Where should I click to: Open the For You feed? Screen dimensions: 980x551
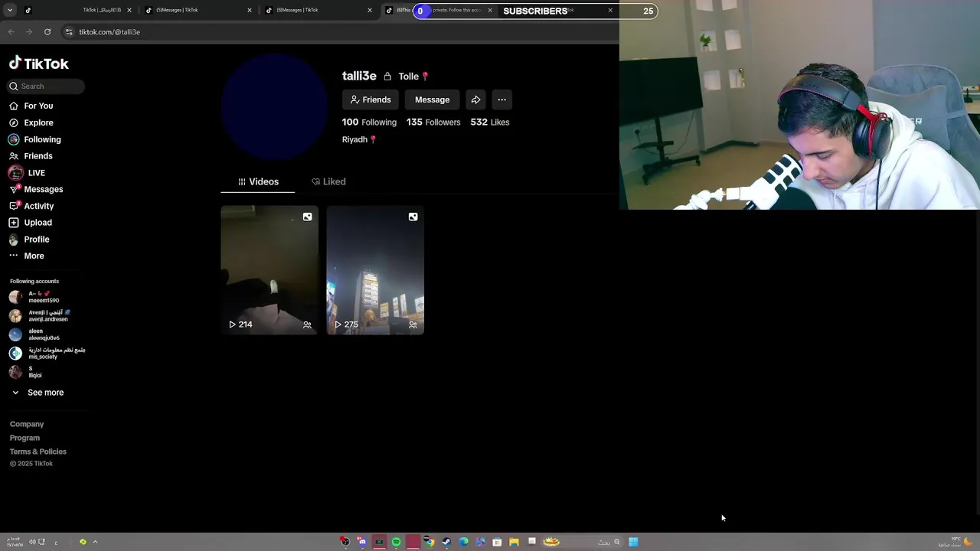38,106
